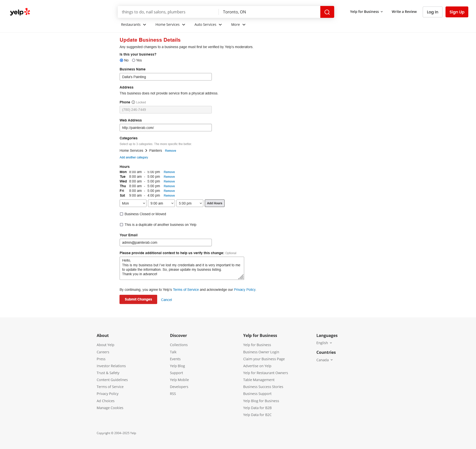
Task: Click the textarea resize handle
Action: [x=241, y=277]
